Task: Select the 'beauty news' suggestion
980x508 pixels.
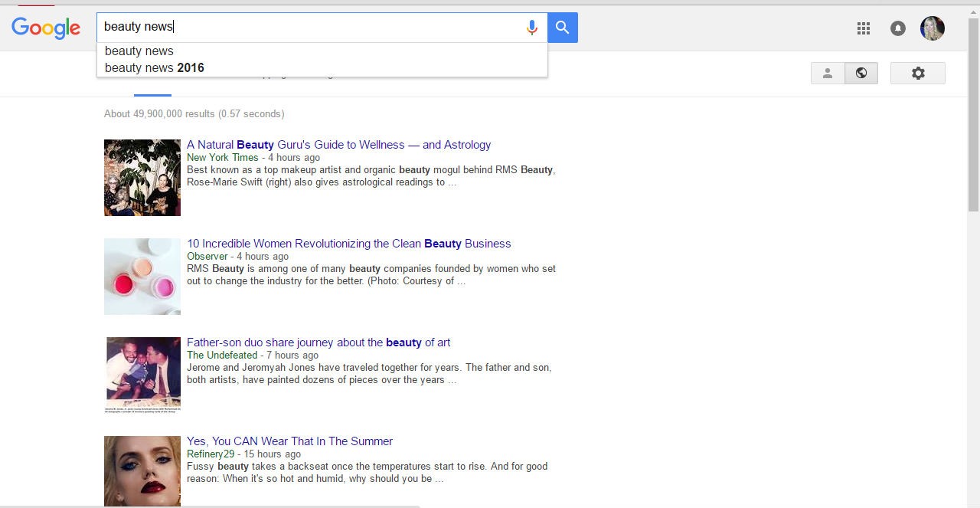Action: point(322,51)
